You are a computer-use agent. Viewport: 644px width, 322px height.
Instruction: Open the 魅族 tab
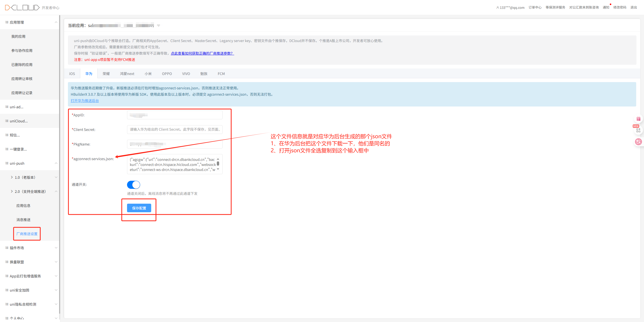204,74
